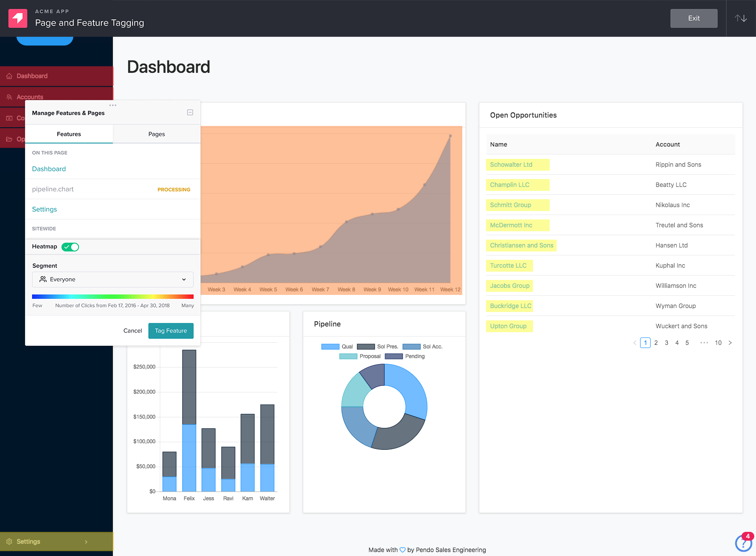Click the heatmap color gradient bar
The height and width of the screenshot is (556, 756).
point(113,297)
